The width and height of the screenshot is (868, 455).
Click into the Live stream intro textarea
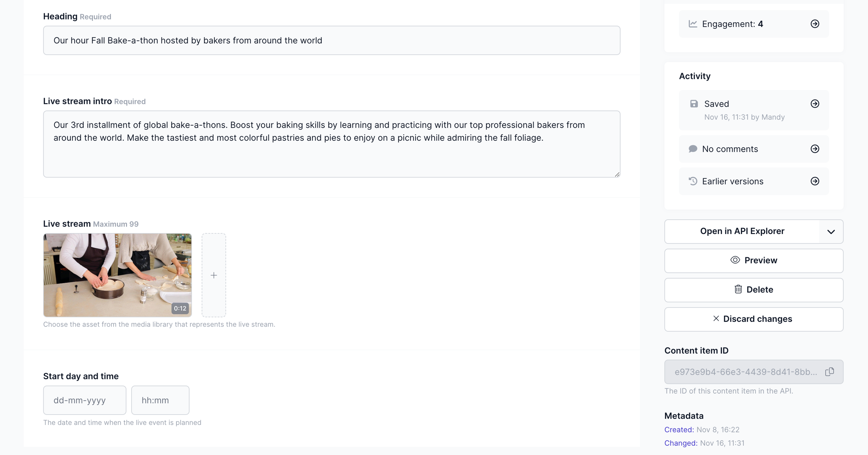click(x=332, y=144)
